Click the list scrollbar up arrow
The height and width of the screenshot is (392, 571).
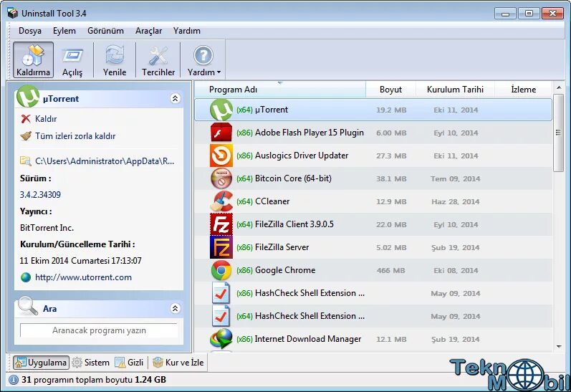coord(559,88)
